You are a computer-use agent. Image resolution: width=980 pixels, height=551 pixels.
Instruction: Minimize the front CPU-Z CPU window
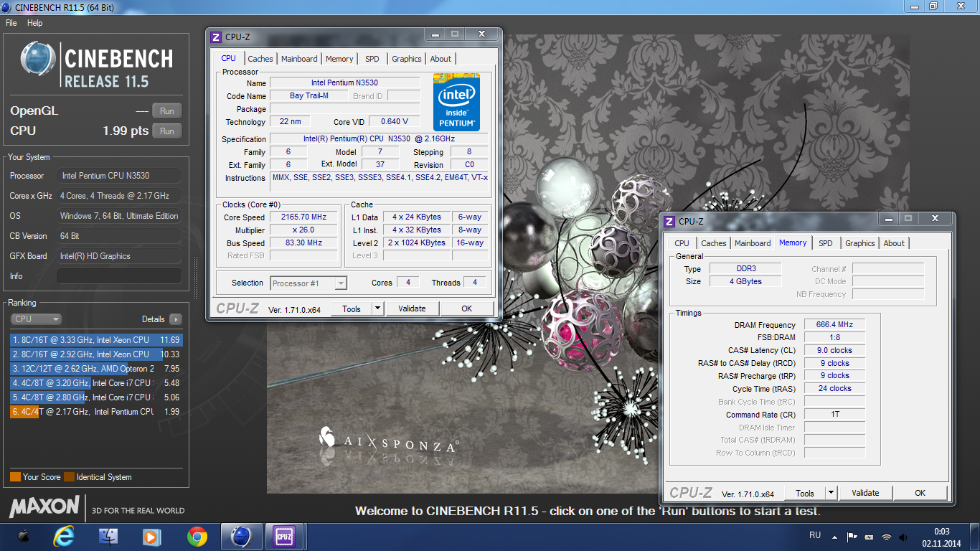[435, 34]
